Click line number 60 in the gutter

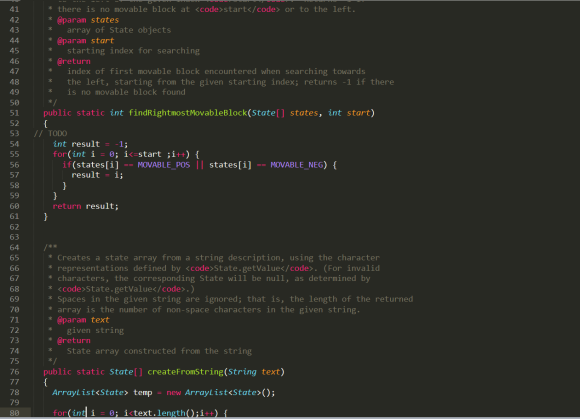[14, 206]
